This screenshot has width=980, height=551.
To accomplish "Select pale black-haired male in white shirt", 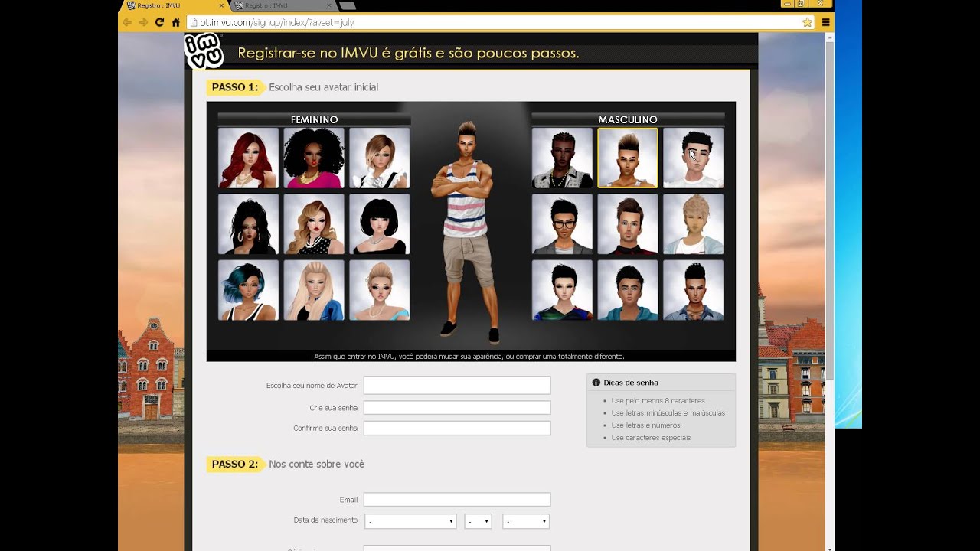I will pyautogui.click(x=693, y=158).
